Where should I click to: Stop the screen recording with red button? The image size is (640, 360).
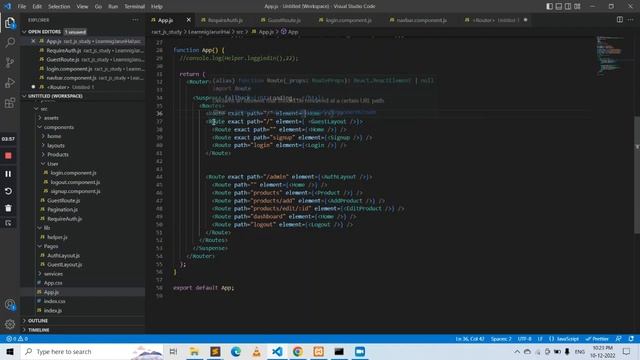8,156
